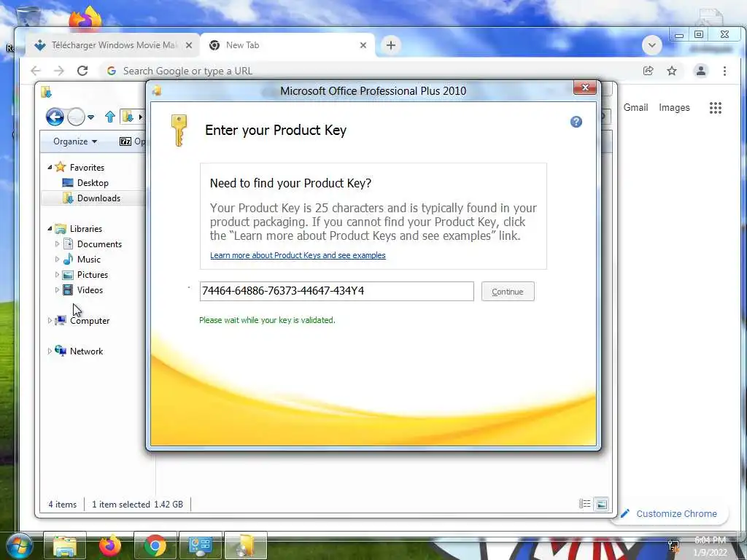The height and width of the screenshot is (560, 747).
Task: Select the Music library icon
Action: coord(68,259)
